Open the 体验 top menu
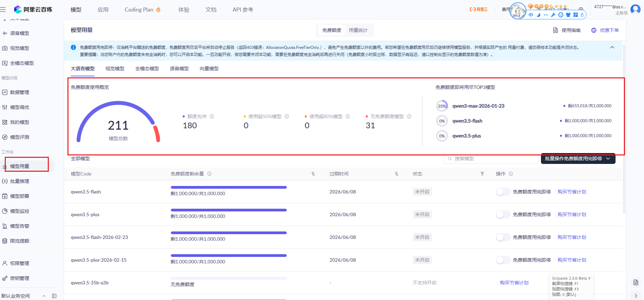This screenshot has height=300, width=644. click(x=184, y=10)
